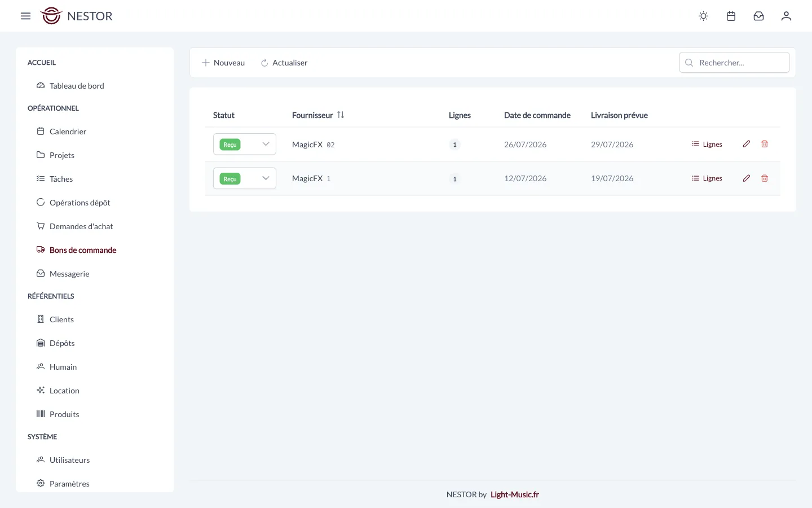Screen dimensions: 812x508
Task: Go to Demandes d'achat in sidebar
Action: [x=81, y=226]
